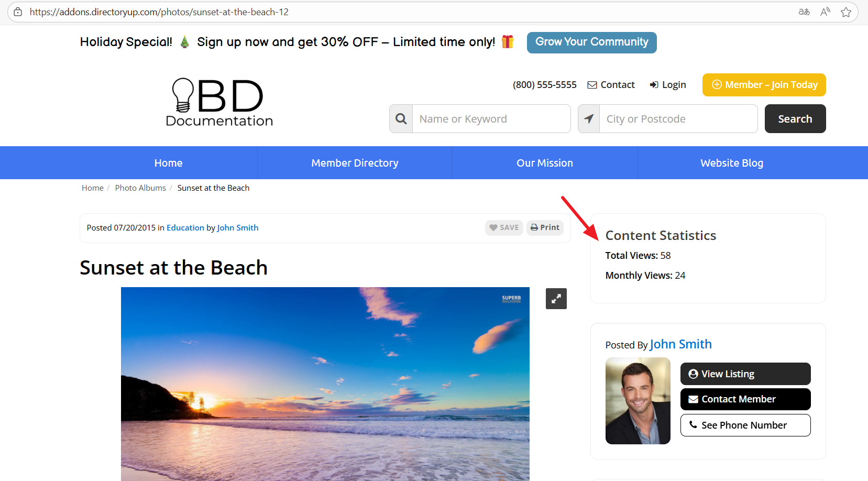Bookmark this page with the star icon

[845, 12]
